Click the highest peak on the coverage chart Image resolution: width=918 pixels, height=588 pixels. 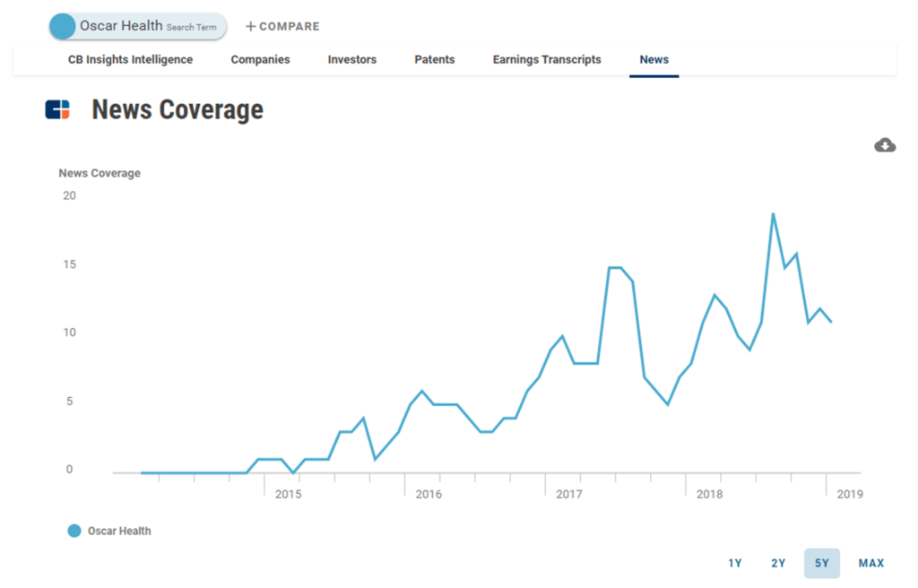(x=773, y=212)
